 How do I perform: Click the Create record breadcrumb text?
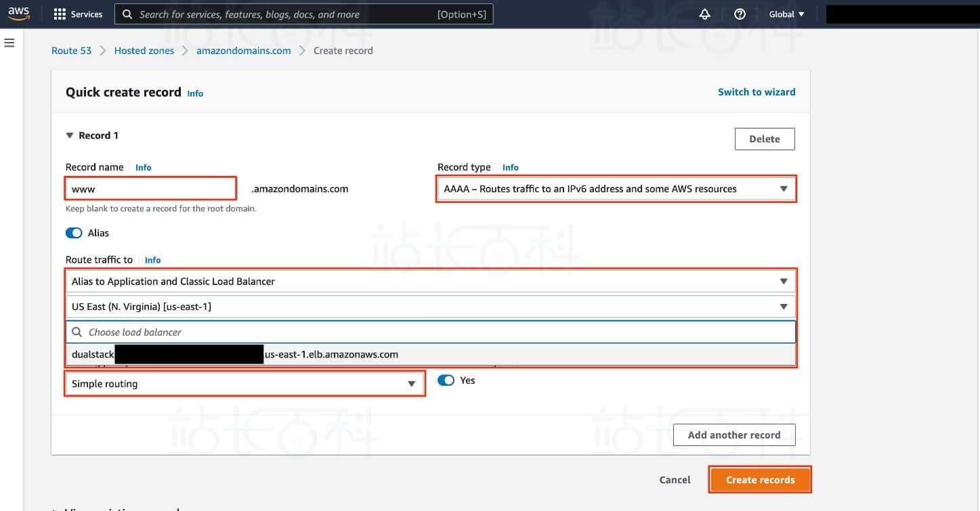pos(343,51)
